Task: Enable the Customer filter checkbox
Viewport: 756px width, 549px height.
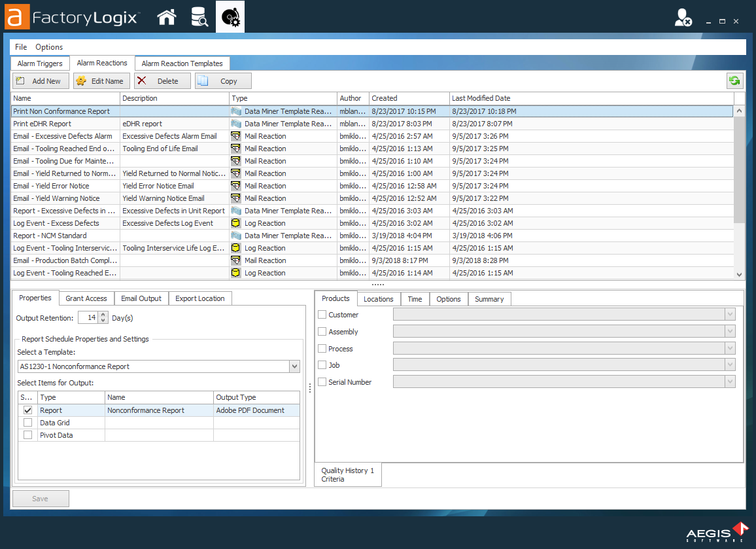Action: pos(322,315)
